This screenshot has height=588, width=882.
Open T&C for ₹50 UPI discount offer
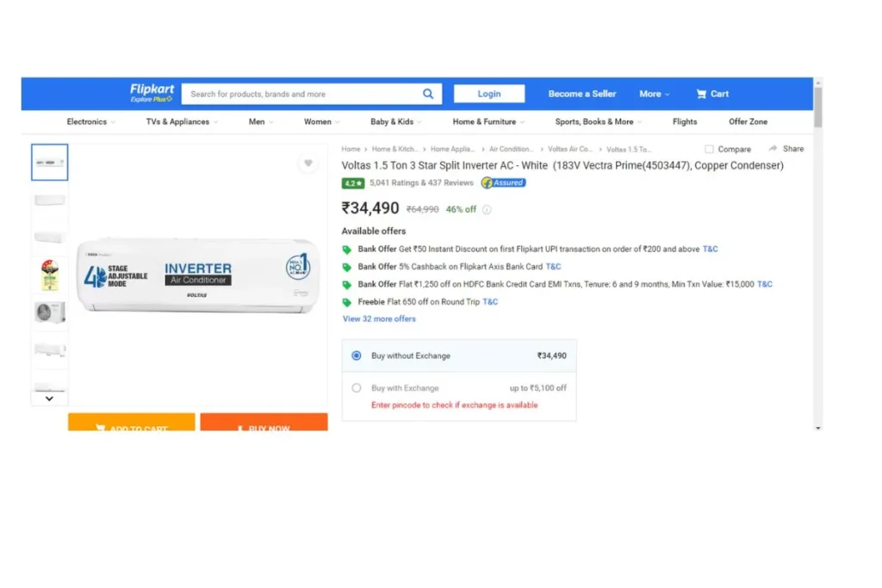pyautogui.click(x=710, y=249)
